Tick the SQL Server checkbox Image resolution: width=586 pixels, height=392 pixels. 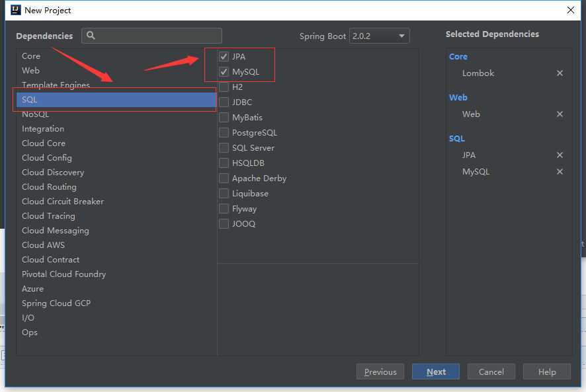click(224, 148)
